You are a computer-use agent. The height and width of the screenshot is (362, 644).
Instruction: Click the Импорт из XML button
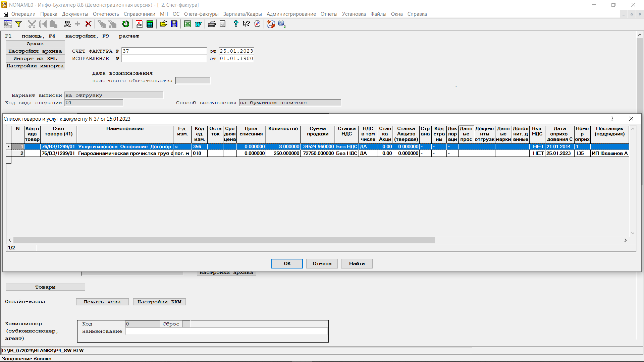point(35,58)
